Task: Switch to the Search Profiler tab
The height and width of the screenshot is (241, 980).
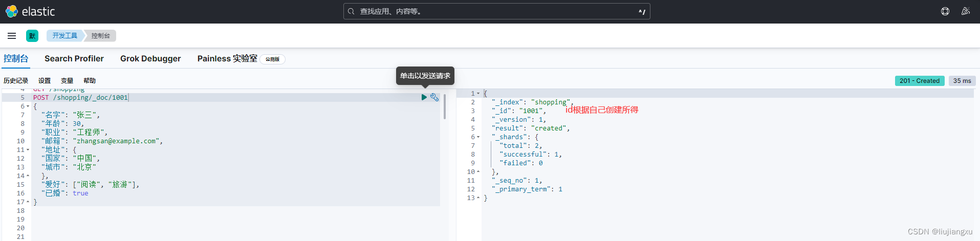Action: click(74, 58)
